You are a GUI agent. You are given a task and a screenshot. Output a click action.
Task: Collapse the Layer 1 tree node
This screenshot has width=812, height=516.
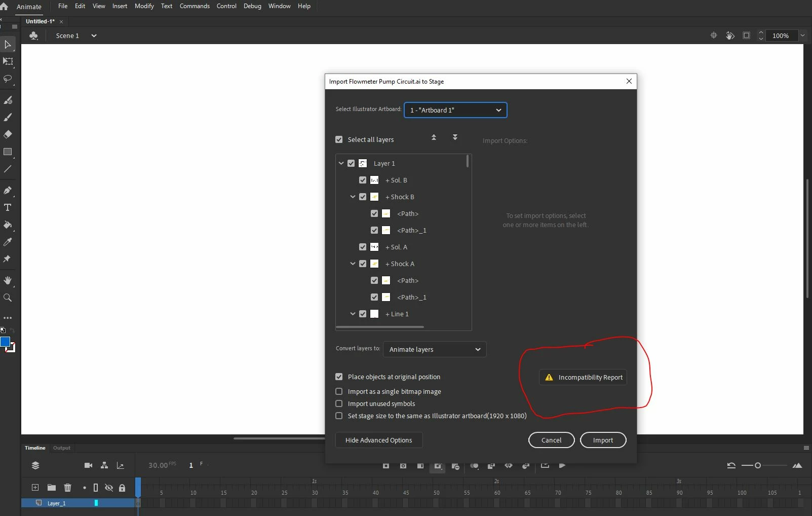pyautogui.click(x=341, y=163)
